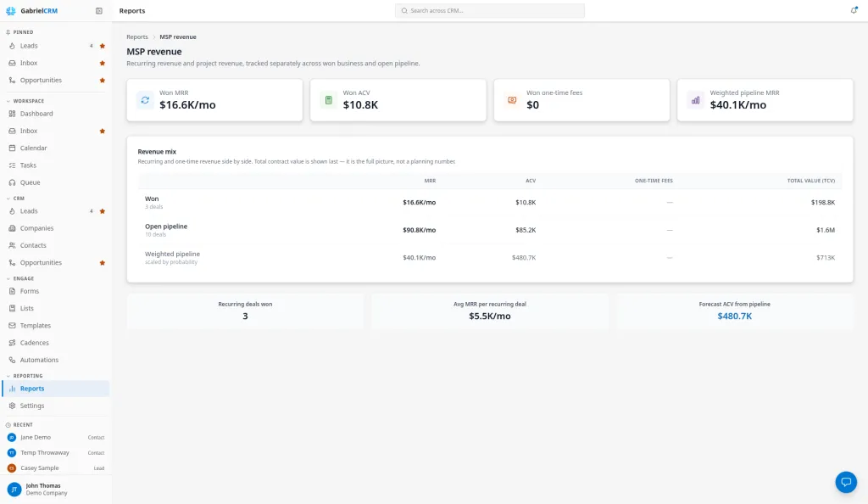Open Queue via its headset icon

12,182
